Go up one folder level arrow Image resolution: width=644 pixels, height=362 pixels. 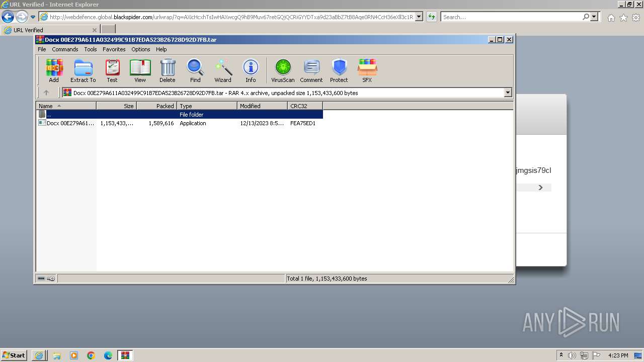[46, 93]
